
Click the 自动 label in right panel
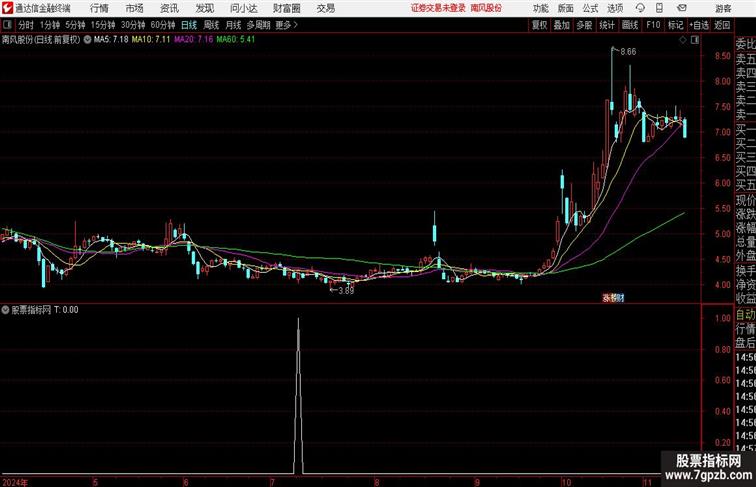745,314
